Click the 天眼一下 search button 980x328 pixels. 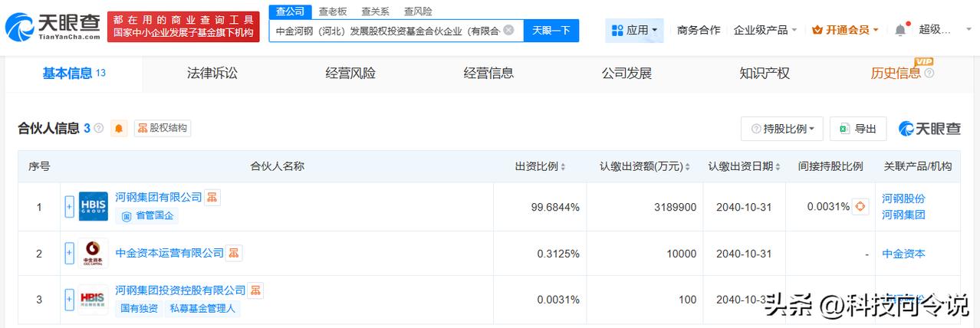[551, 31]
